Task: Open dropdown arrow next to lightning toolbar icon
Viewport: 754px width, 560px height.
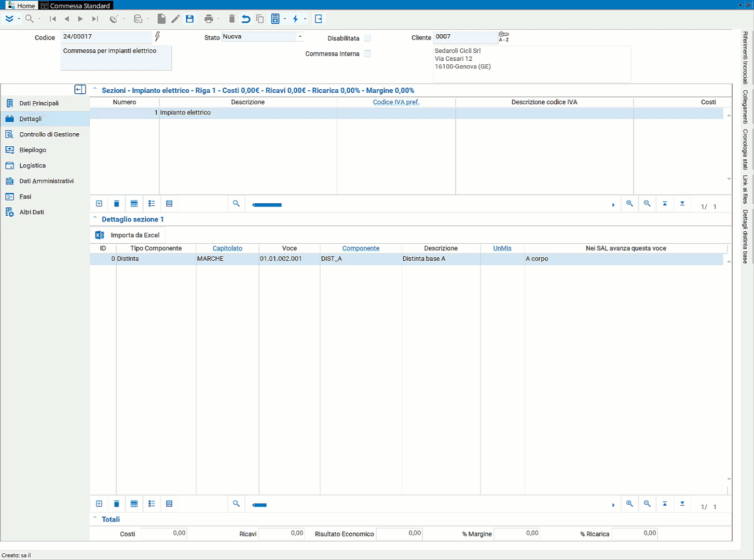Action: click(305, 19)
